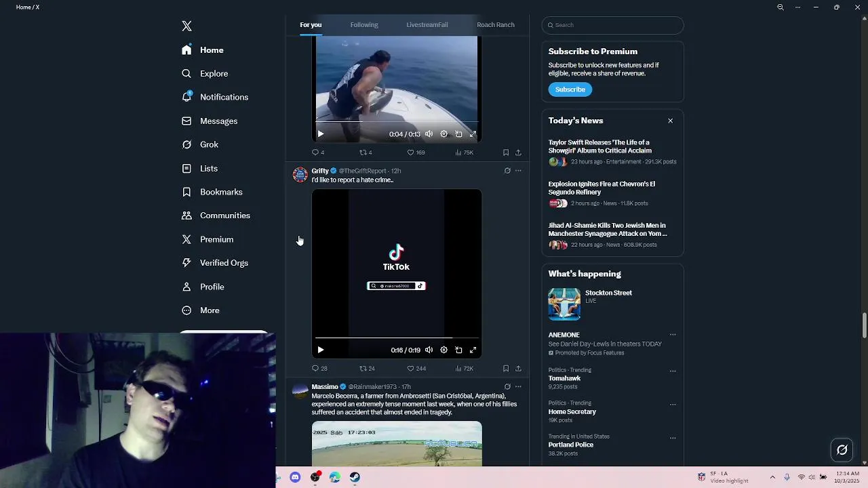
Task: View analytics for 72K views post
Action: (464, 369)
